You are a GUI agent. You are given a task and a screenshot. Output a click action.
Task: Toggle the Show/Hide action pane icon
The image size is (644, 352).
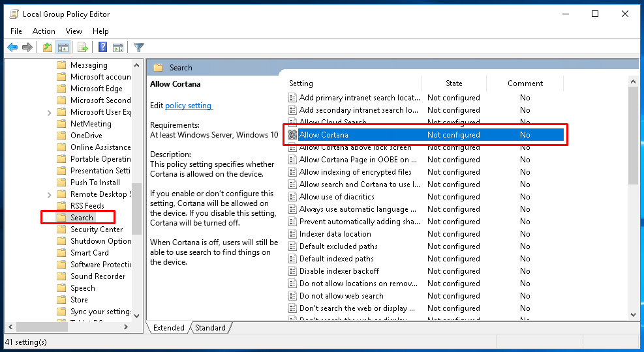point(118,48)
